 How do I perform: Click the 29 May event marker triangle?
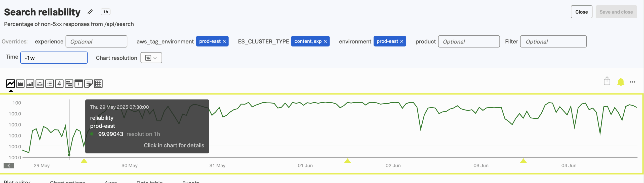pos(84,161)
